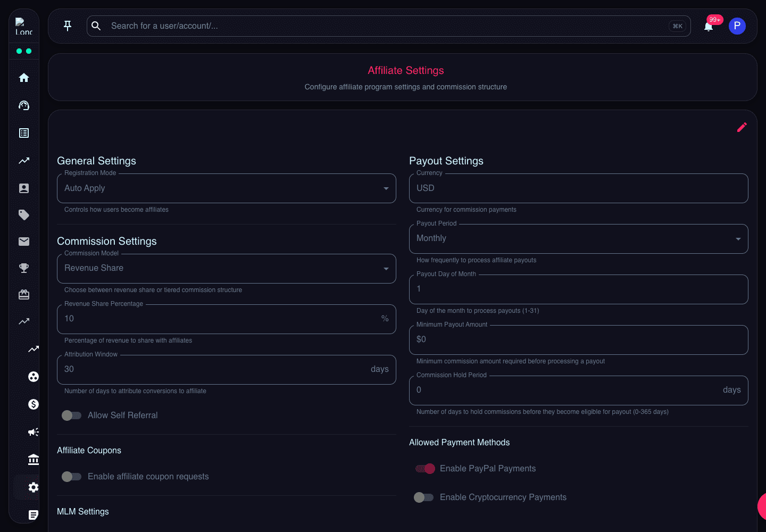Click the Revenue Share Percentage field

click(x=227, y=319)
